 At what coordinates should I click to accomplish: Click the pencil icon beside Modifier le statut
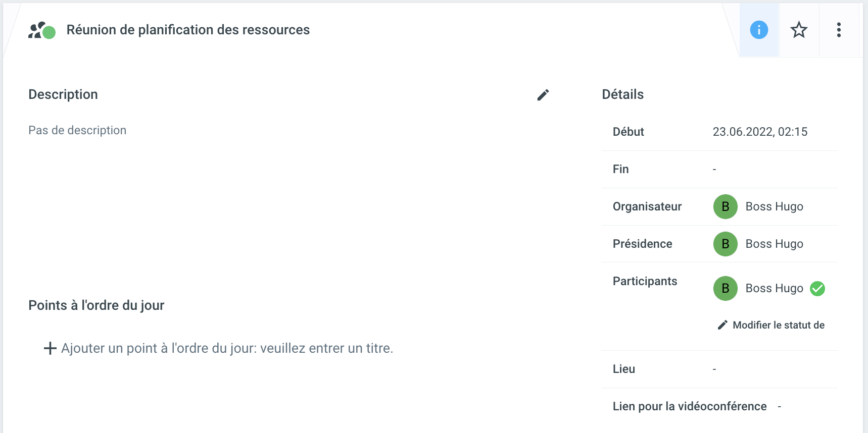point(722,325)
